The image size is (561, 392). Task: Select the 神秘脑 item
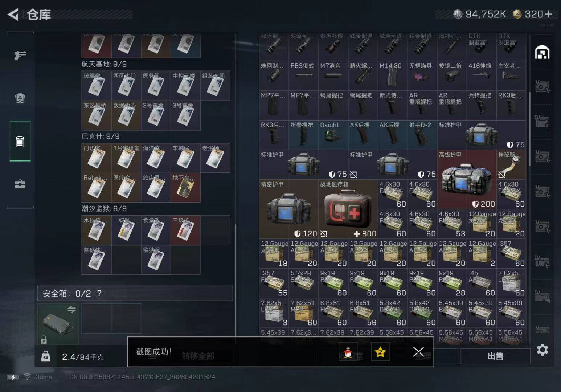click(511, 164)
